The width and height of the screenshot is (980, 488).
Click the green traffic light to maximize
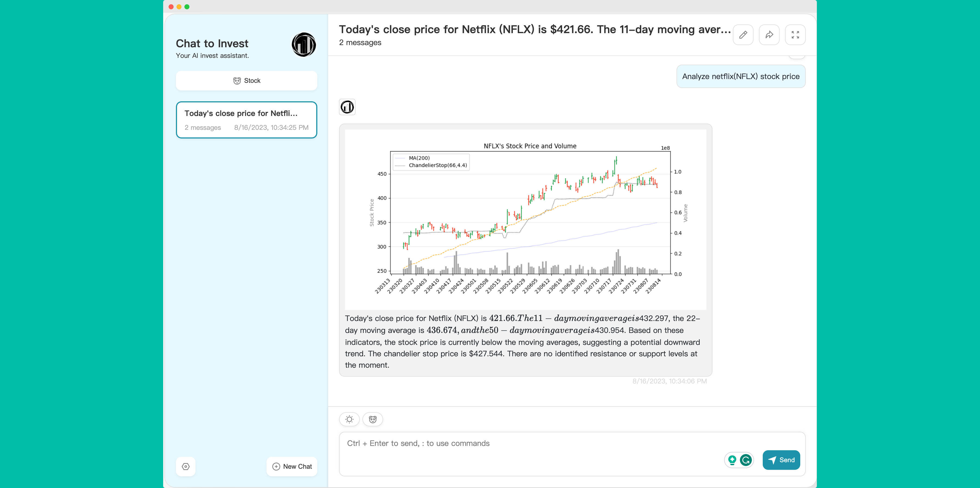point(187,7)
